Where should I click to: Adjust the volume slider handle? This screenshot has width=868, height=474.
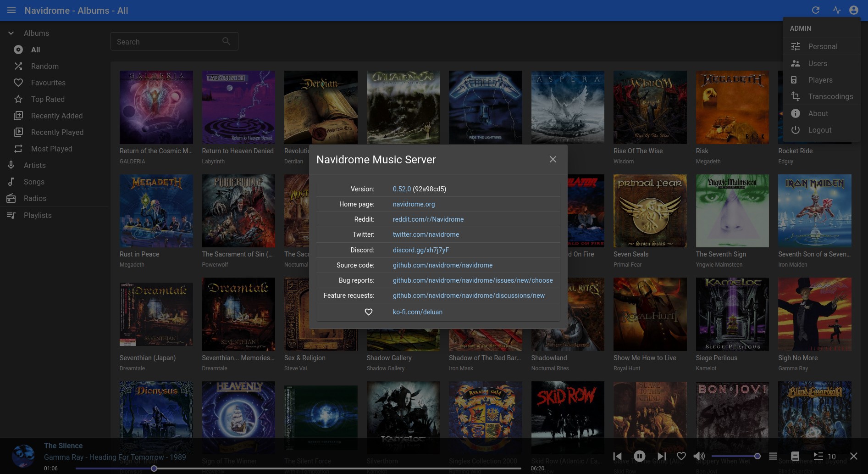(757, 456)
